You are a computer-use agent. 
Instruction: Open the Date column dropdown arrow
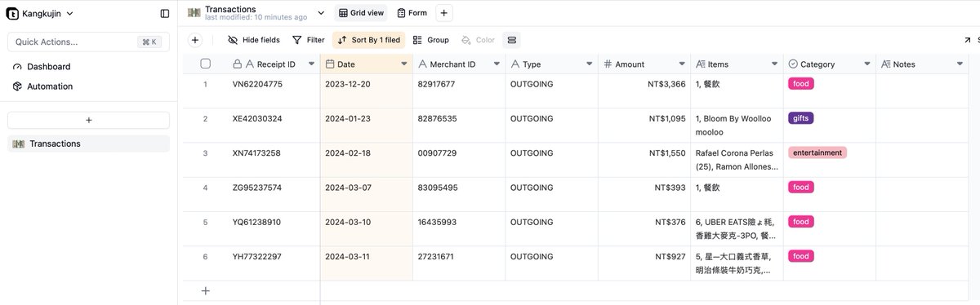tap(403, 64)
